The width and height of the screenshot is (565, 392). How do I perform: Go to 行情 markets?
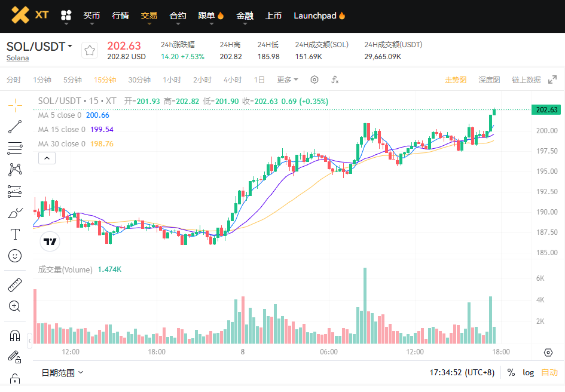tap(120, 16)
